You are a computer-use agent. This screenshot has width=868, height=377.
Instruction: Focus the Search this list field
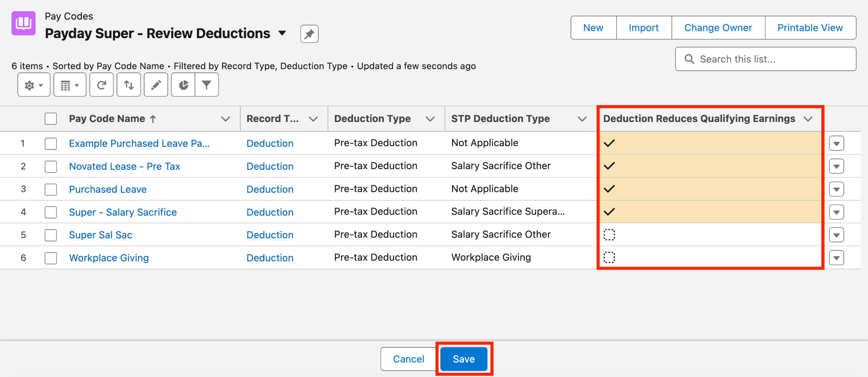(x=765, y=59)
